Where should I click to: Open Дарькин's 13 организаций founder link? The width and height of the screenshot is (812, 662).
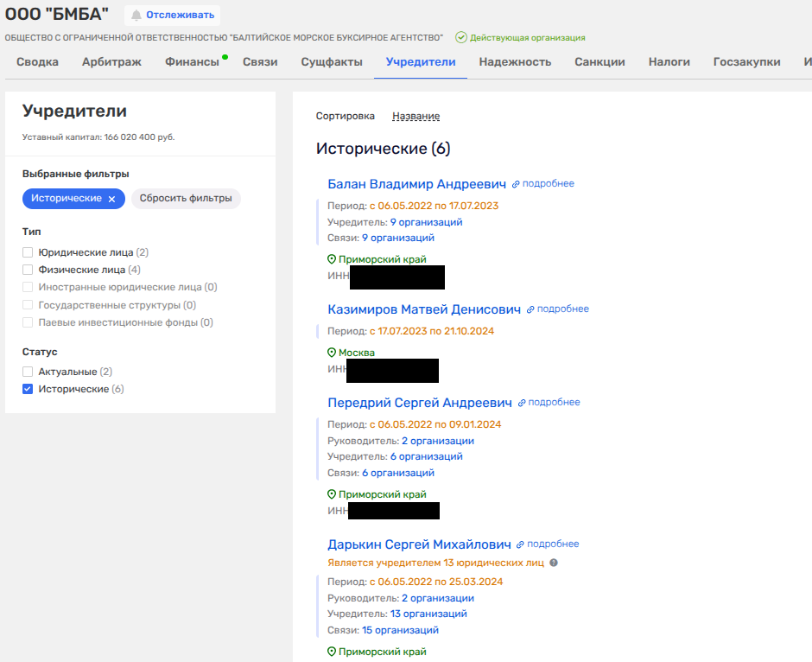point(428,614)
